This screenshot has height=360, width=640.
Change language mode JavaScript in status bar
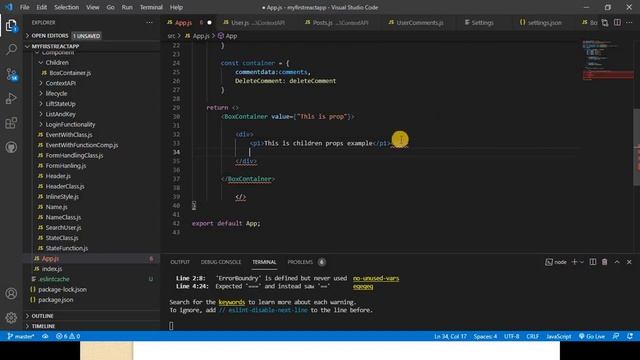[558, 336]
